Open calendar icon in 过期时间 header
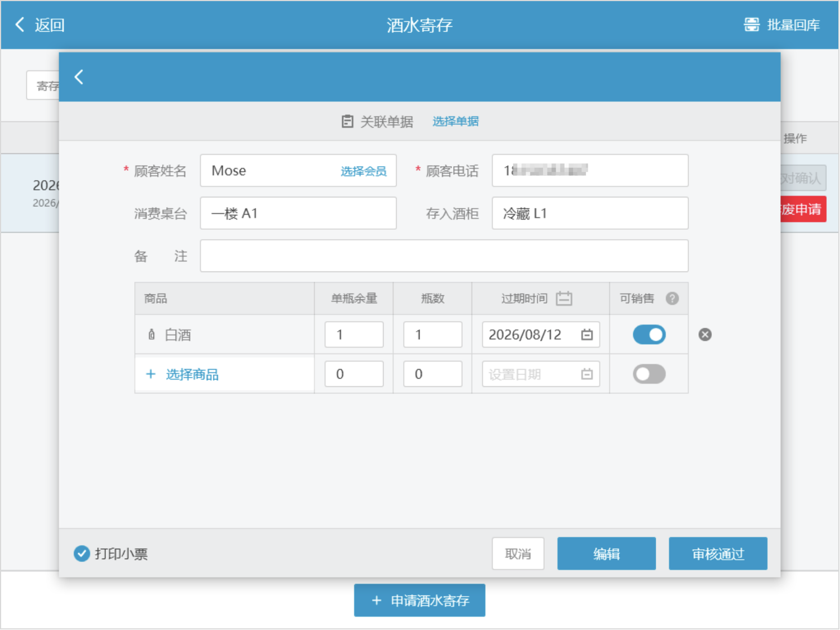Image resolution: width=840 pixels, height=630 pixels. pos(564,298)
